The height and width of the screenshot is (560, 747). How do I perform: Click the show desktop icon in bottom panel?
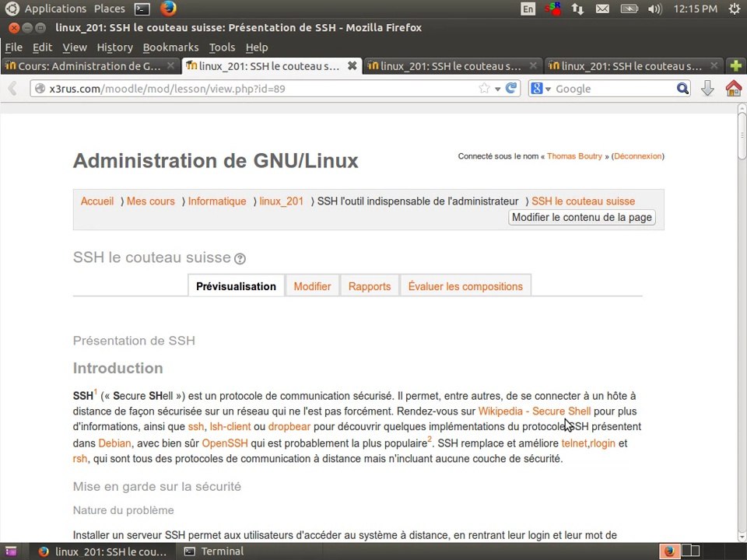(x=10, y=551)
